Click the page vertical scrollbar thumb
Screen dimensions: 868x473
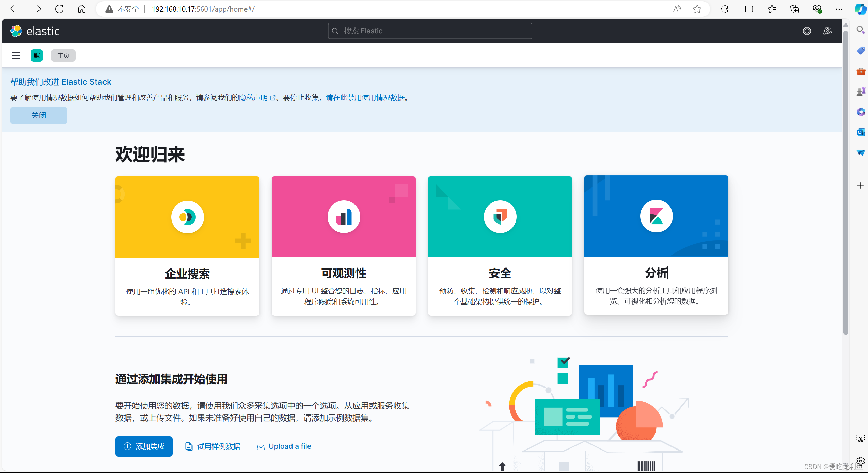tap(846, 182)
